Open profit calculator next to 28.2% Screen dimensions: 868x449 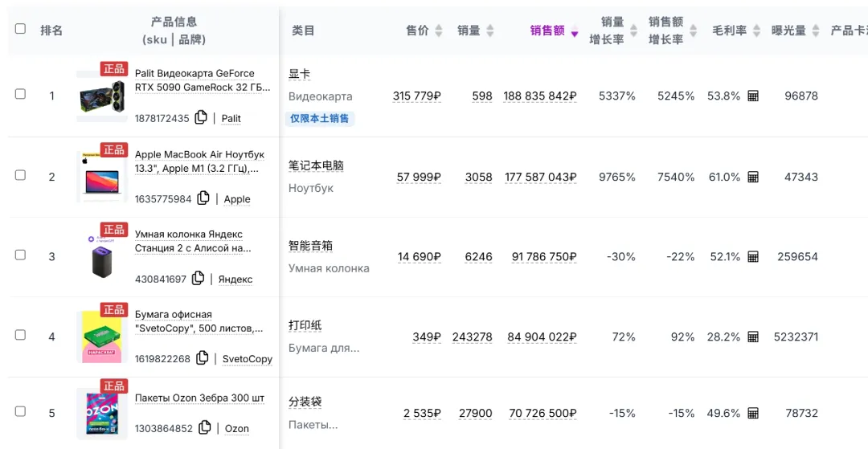(753, 337)
